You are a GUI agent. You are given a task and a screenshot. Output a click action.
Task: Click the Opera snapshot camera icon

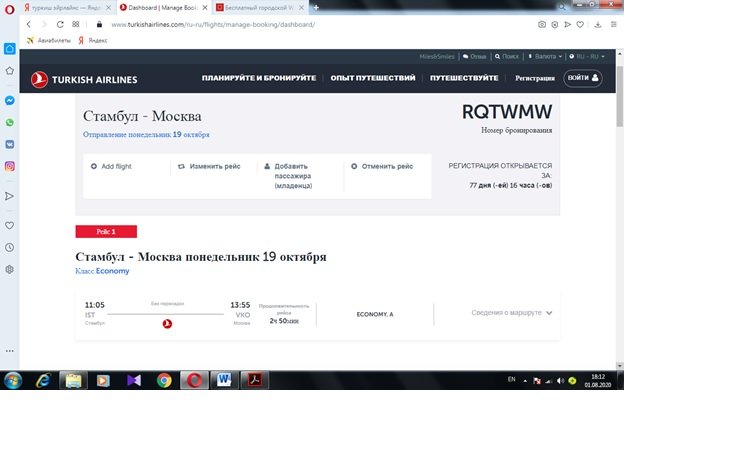coord(541,24)
